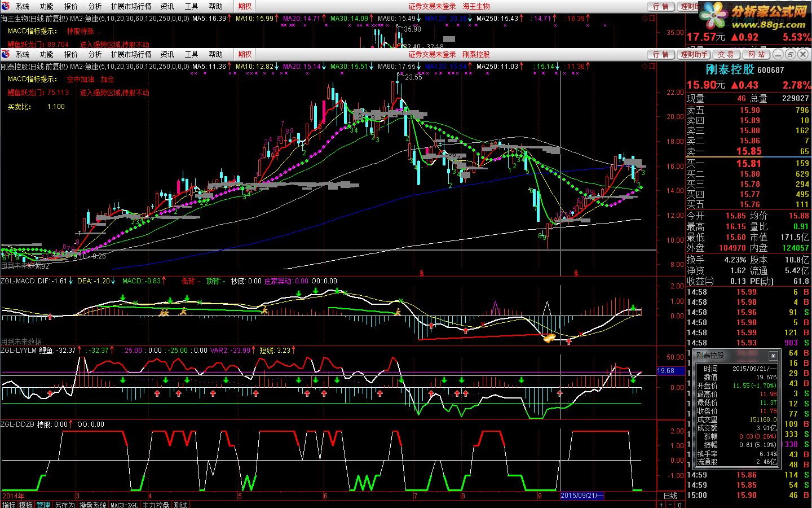This screenshot has height=508, width=812.
Task: Open the 日线 period selector
Action: pyautogui.click(x=670, y=496)
